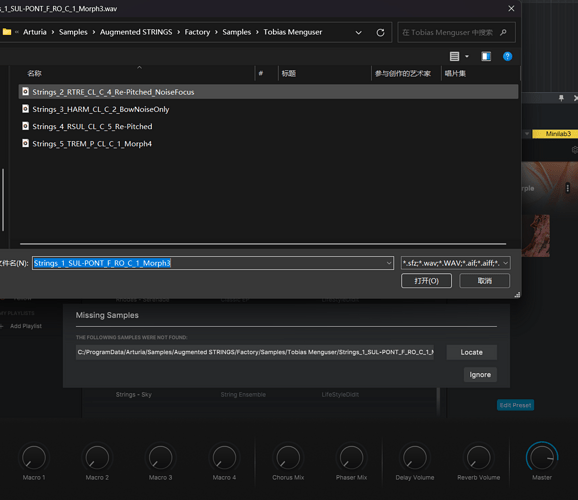Click the three-dot menu on preset image

tap(567, 188)
